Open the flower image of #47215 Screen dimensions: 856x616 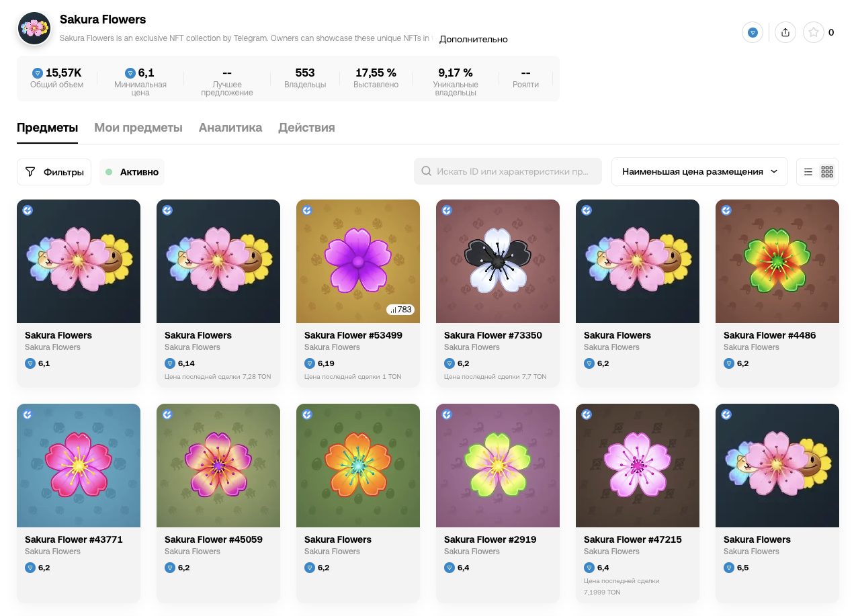pos(638,466)
